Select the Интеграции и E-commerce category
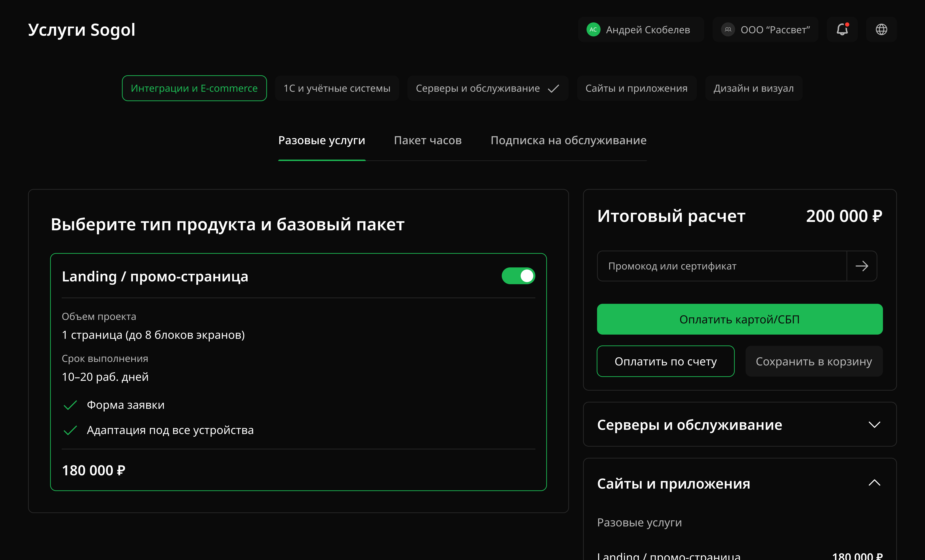This screenshot has width=925, height=560. [194, 89]
